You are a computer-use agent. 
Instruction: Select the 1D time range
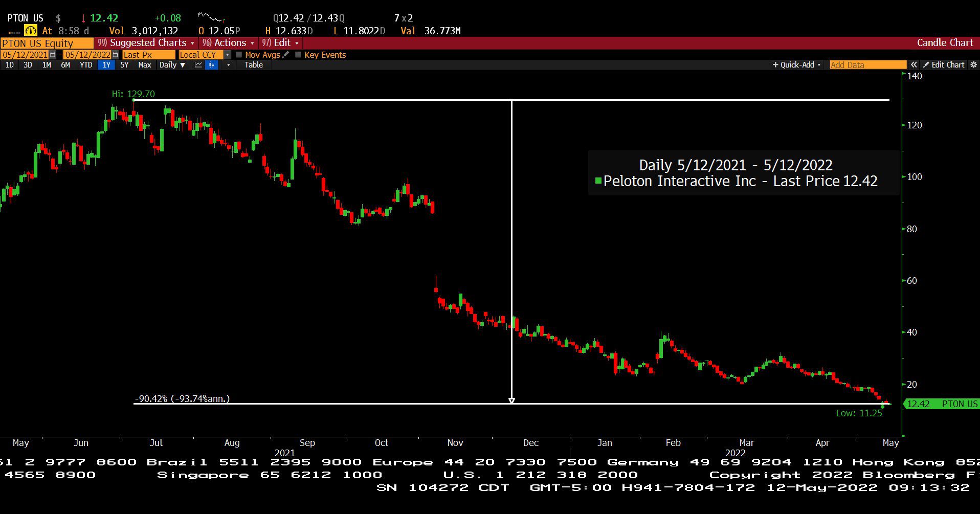(x=9, y=65)
